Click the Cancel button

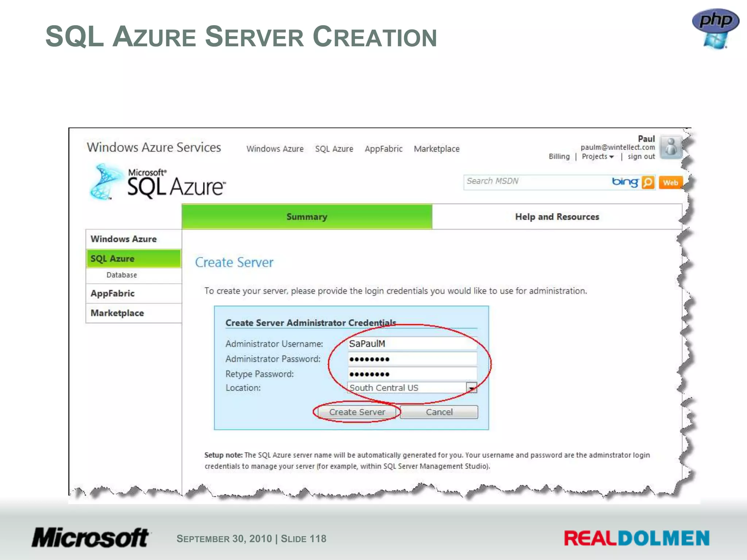click(x=439, y=412)
